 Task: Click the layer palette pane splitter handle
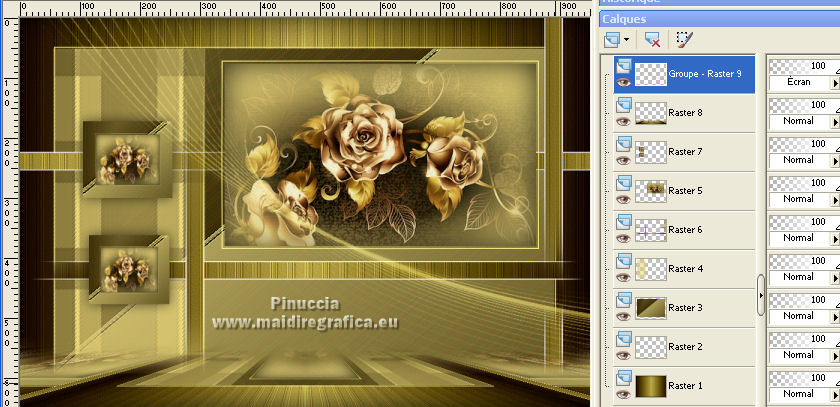(761, 295)
